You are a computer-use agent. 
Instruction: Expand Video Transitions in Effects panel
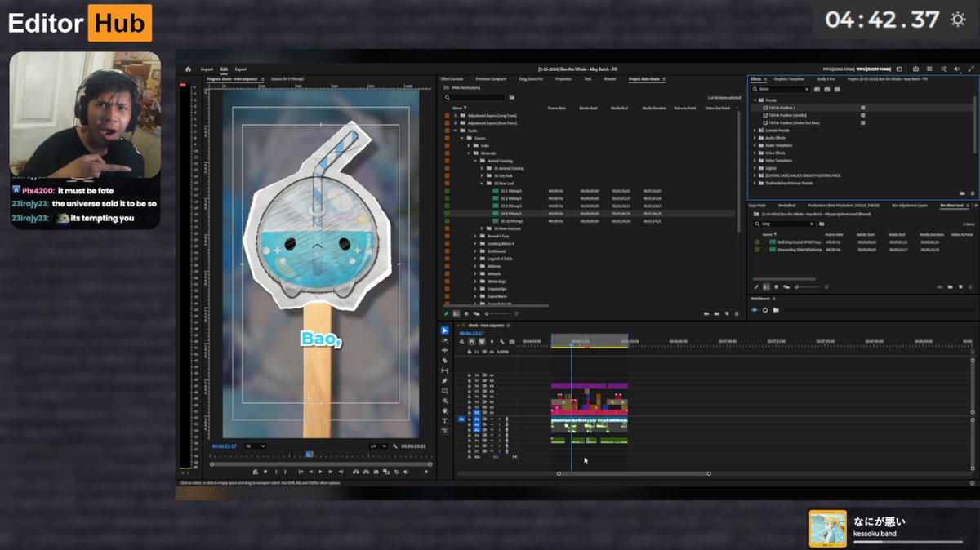point(755,160)
